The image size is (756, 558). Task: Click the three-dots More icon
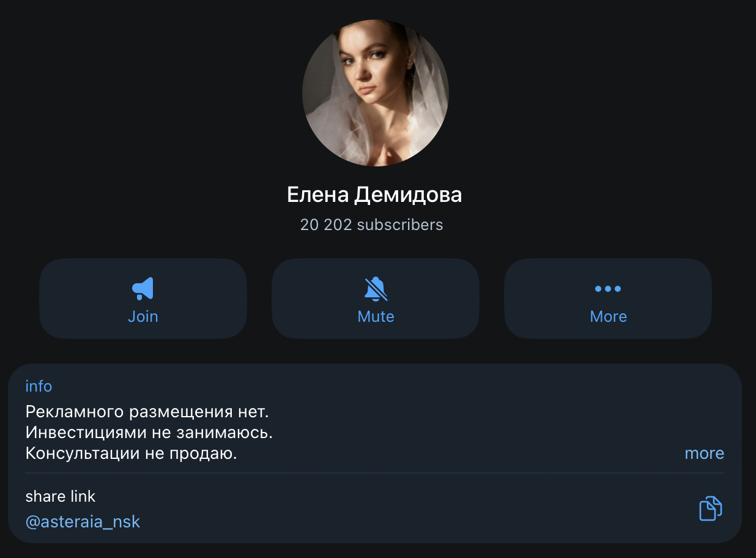click(608, 289)
